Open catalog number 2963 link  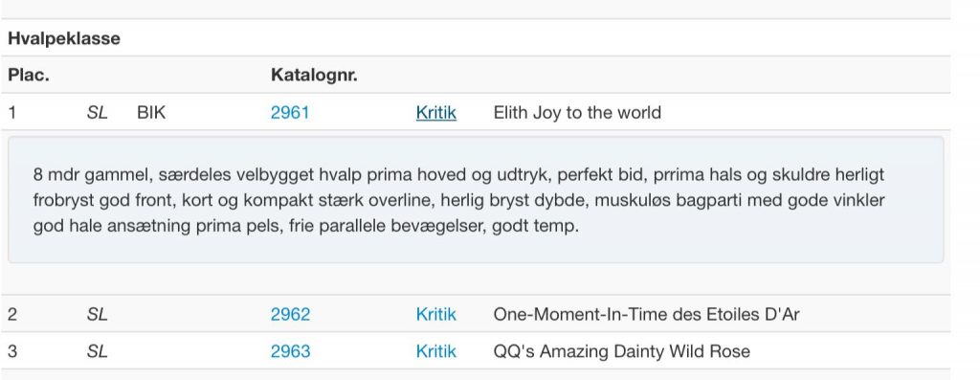point(290,351)
